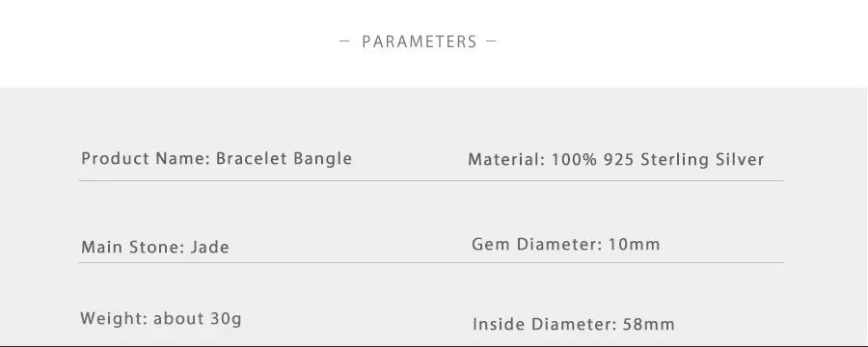Click the divider line under Product Name row
868x347 pixels.
point(431,180)
